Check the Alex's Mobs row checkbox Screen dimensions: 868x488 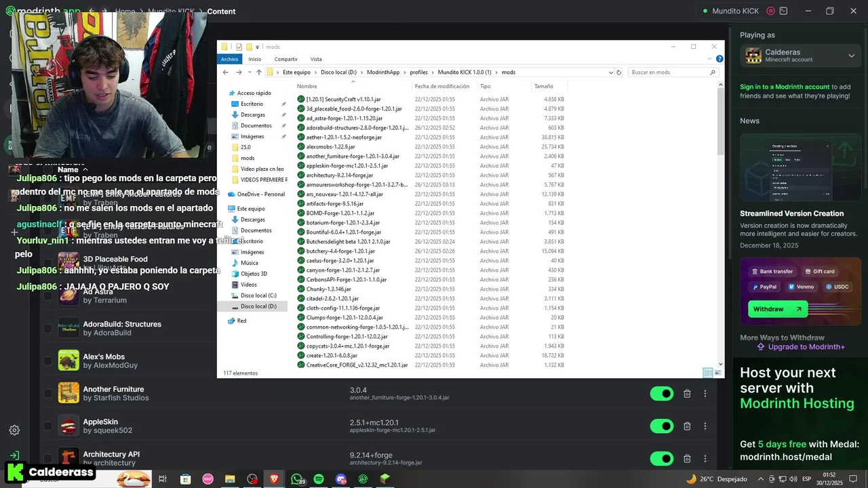pyautogui.click(x=47, y=361)
